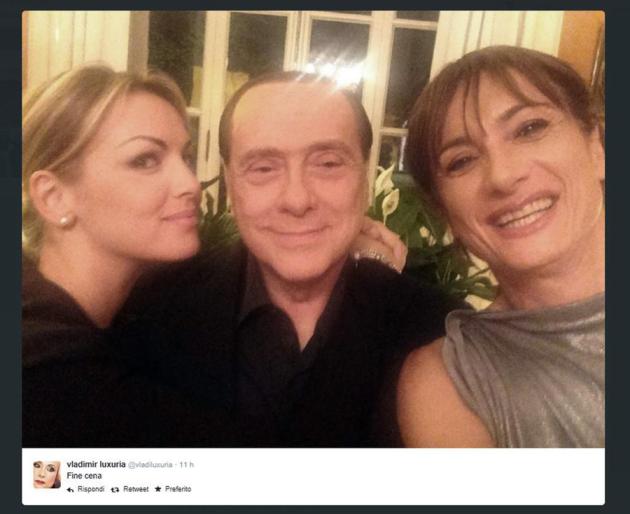This screenshot has height=514, width=630.
Task: Click the pearl earring in the photo
Action: (65, 221)
